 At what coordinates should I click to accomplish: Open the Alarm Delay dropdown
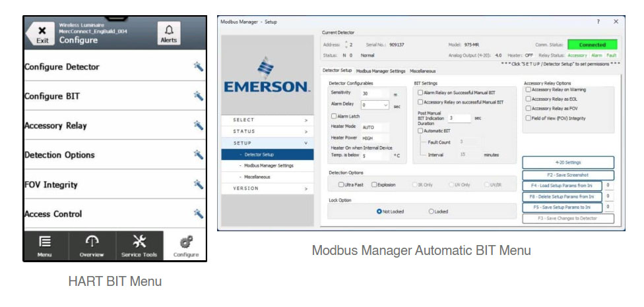tap(375, 105)
